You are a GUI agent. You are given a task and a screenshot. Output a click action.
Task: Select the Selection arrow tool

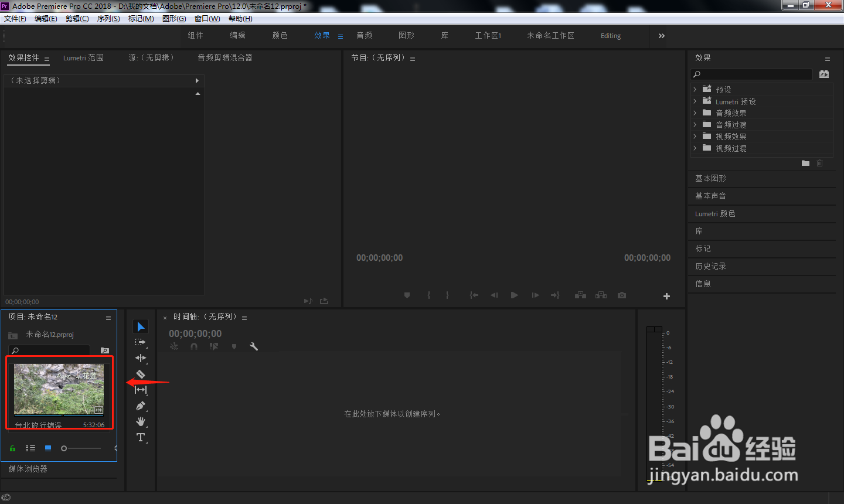(x=141, y=326)
